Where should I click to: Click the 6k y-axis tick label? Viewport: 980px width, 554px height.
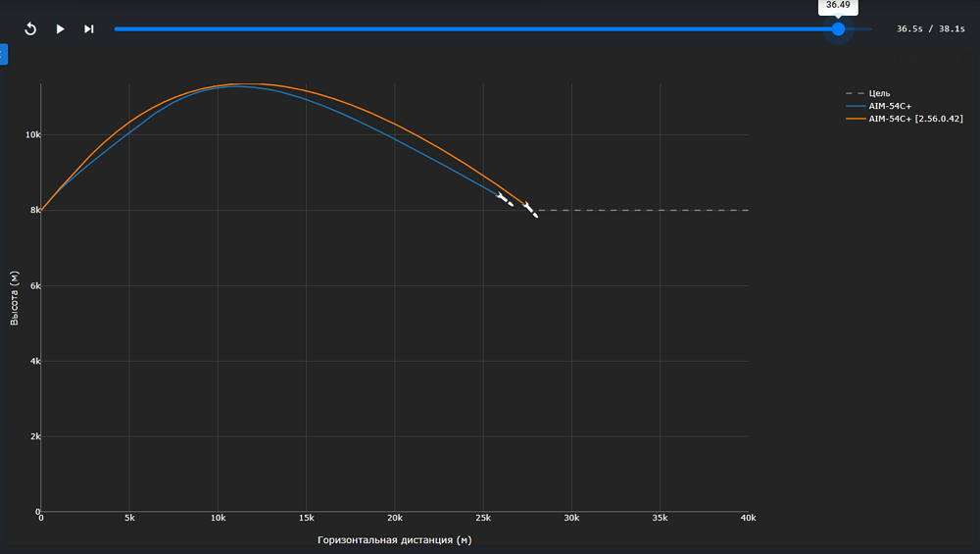click(x=35, y=285)
